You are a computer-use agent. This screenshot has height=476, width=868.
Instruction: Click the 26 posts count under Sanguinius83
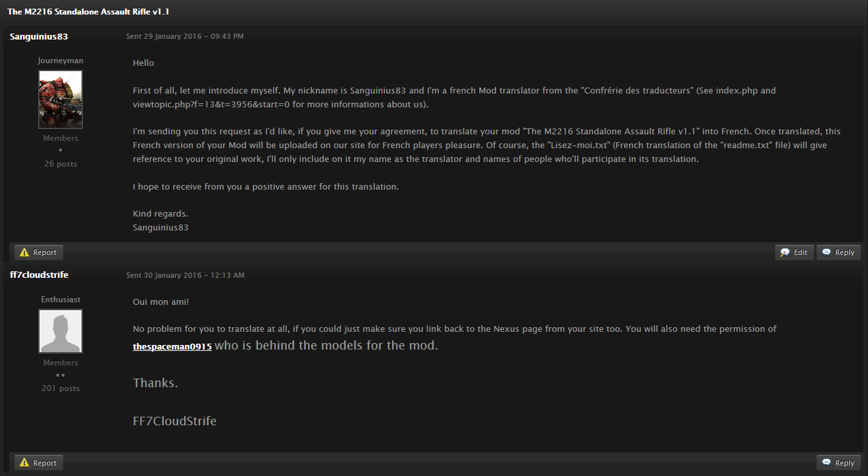click(61, 164)
